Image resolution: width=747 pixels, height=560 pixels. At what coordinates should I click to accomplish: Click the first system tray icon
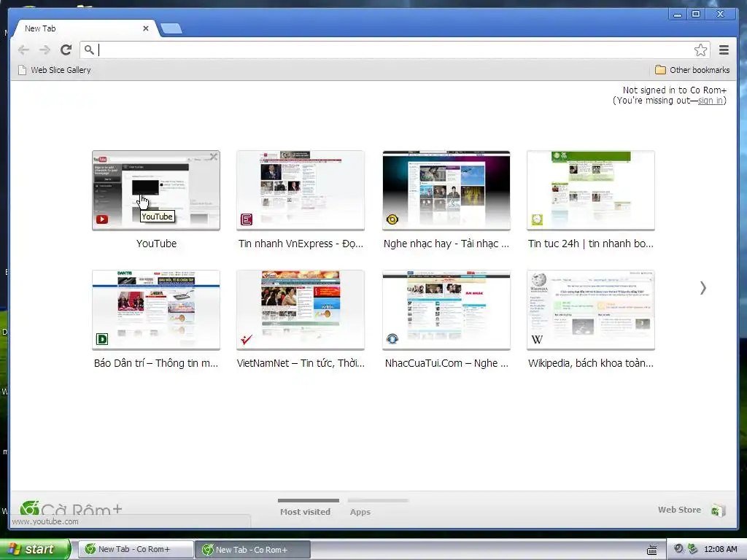(678, 549)
